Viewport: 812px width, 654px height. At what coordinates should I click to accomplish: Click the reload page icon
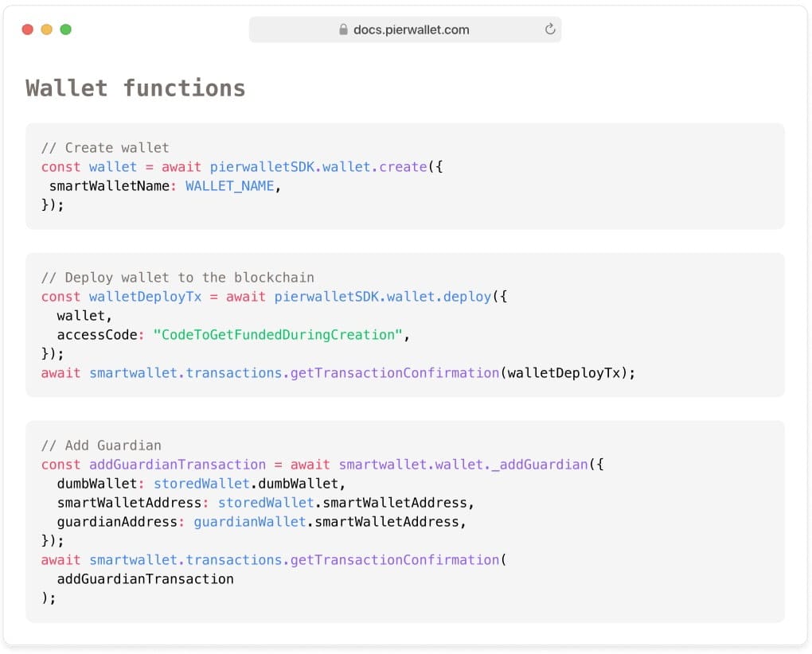pos(549,29)
